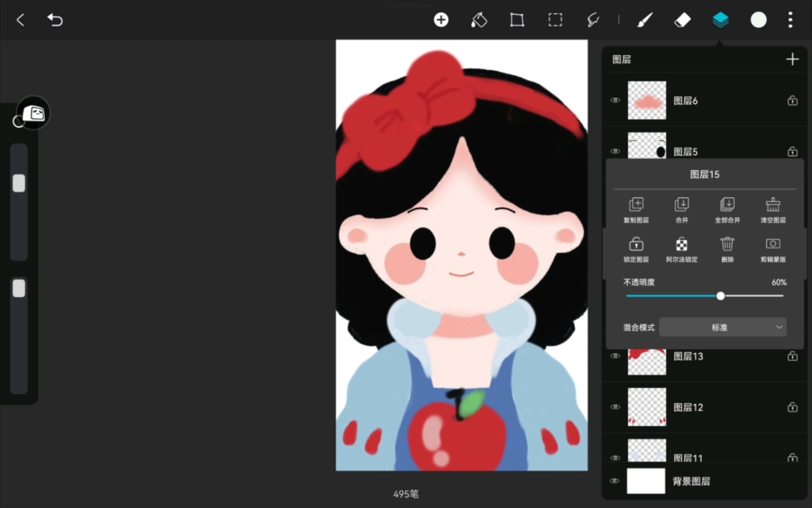
Task: Go back with the left arrow
Action: point(20,20)
